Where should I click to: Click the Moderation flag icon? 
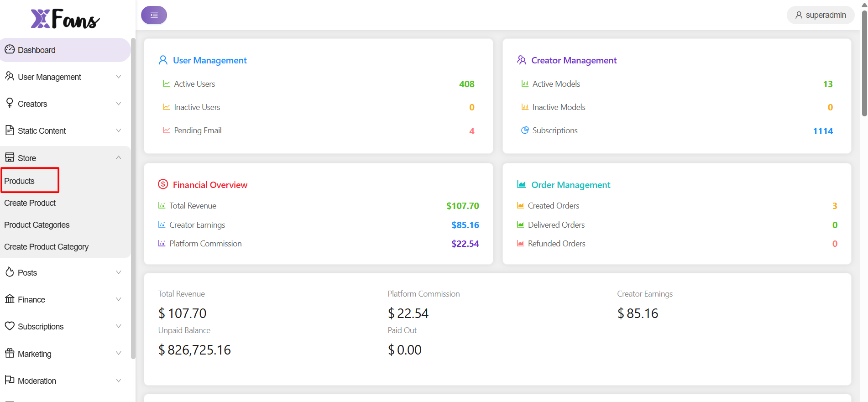point(10,380)
